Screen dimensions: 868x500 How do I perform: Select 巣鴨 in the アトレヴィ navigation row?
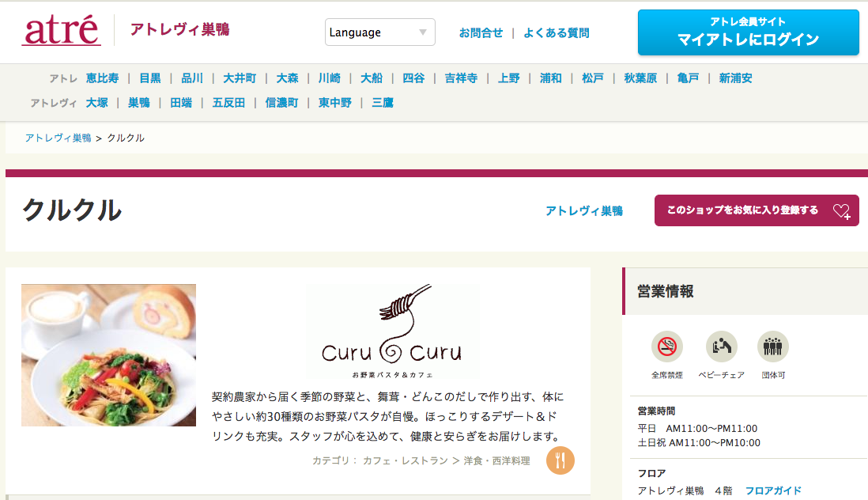139,102
